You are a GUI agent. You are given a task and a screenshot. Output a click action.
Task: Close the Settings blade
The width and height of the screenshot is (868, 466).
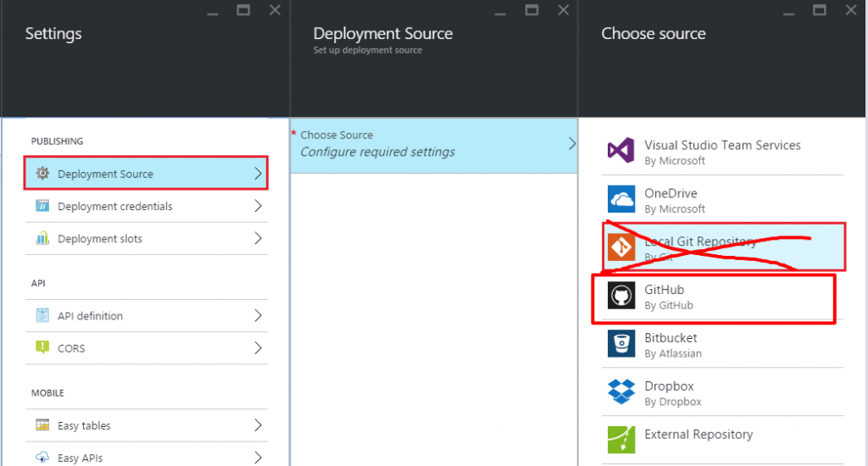click(275, 10)
